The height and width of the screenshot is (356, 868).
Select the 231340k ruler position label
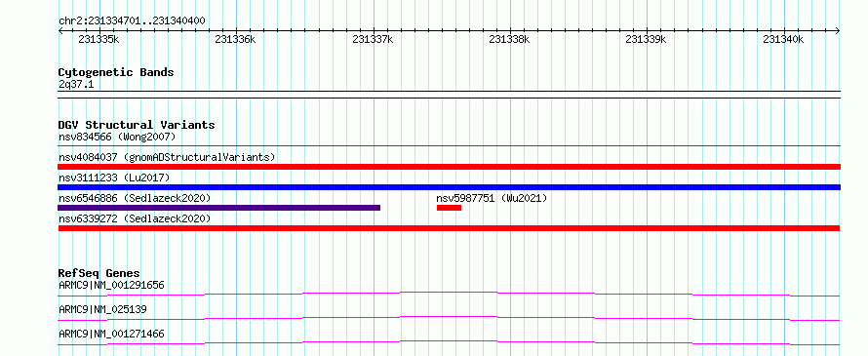pos(783,39)
